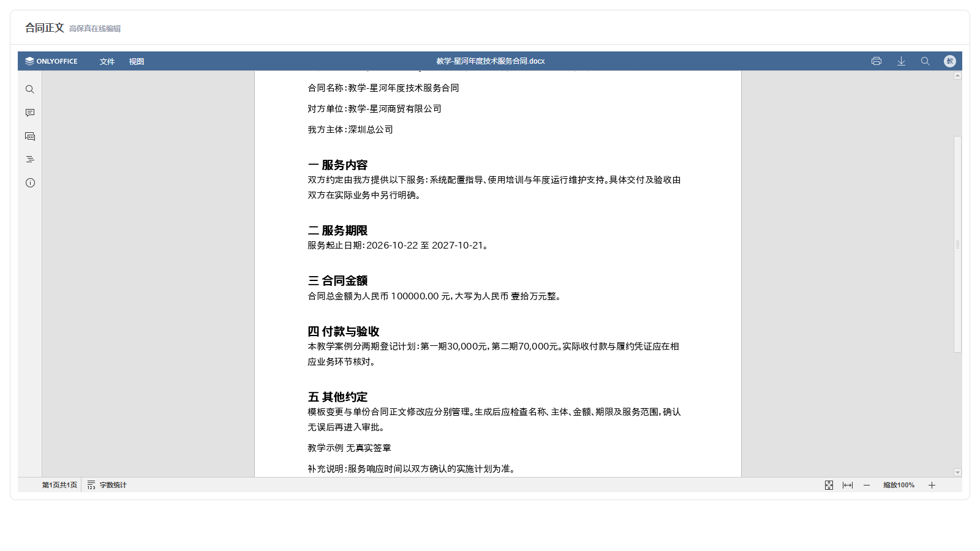This screenshot has width=980, height=551.
Task: Click the document title 教学-星河年度技术服务合同.docx
Action: (x=490, y=61)
